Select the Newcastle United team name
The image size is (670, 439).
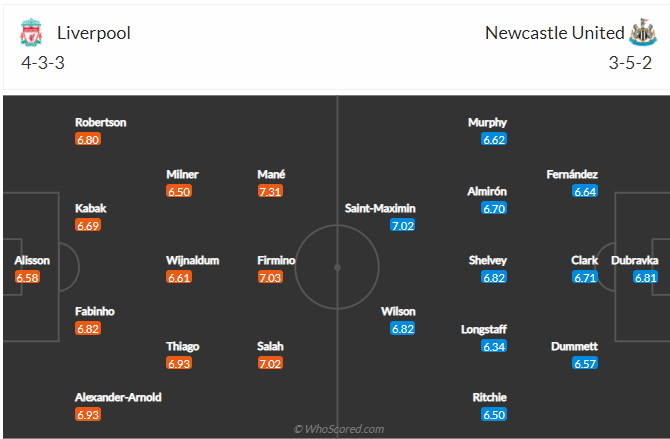(x=553, y=32)
